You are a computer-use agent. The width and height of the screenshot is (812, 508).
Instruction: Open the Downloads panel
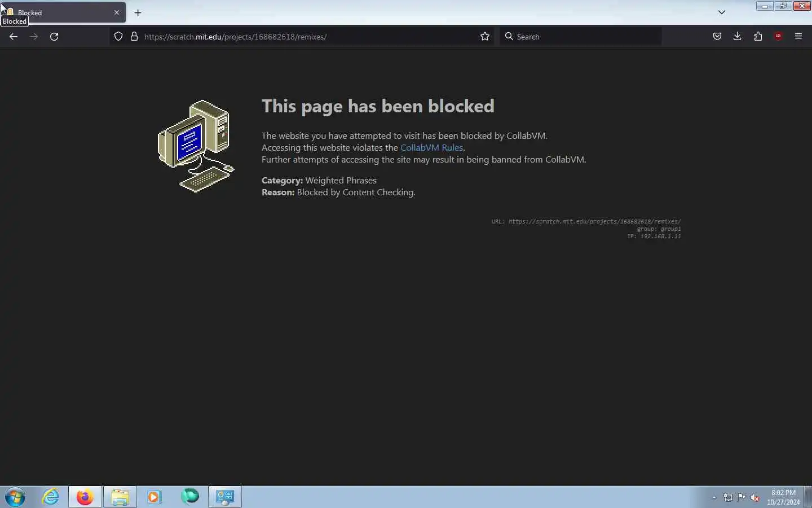pos(738,37)
